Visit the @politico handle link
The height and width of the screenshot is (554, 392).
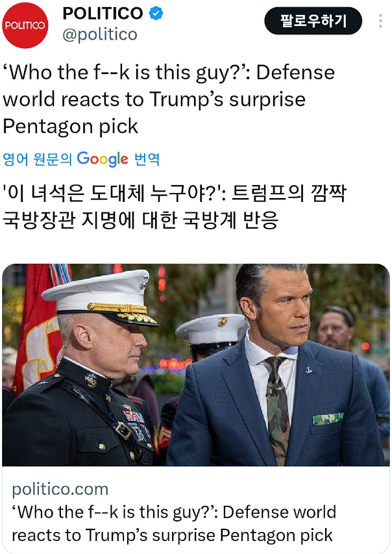(x=100, y=34)
